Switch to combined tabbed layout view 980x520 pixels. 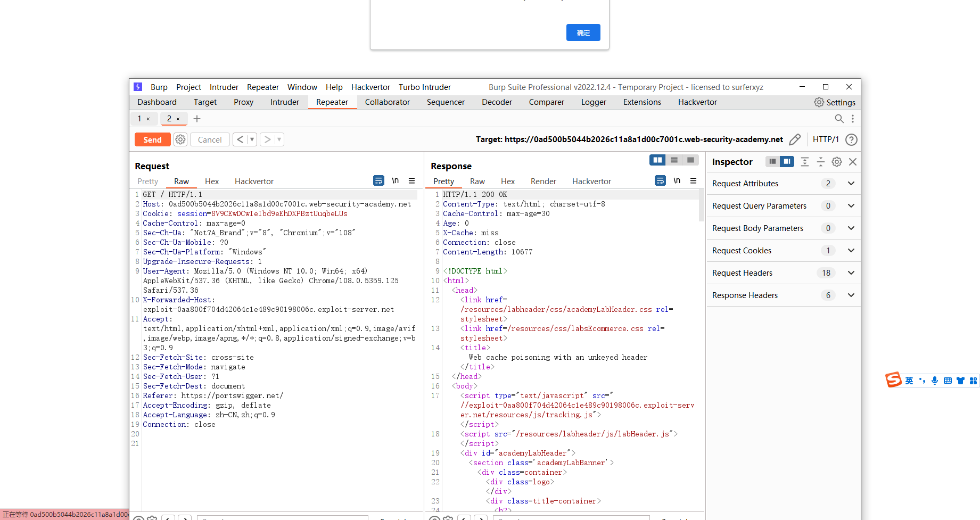click(690, 160)
